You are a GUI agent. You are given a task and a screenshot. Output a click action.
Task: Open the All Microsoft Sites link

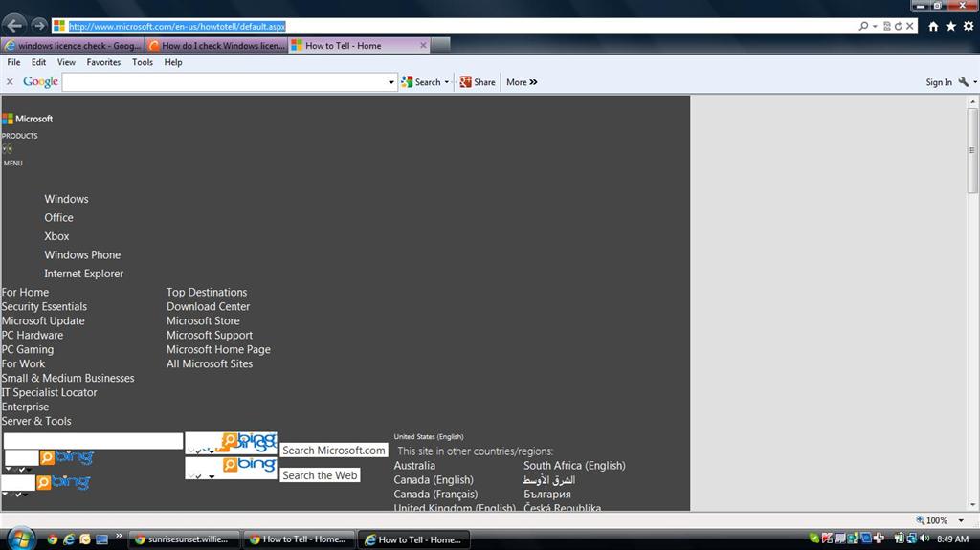[x=210, y=363]
